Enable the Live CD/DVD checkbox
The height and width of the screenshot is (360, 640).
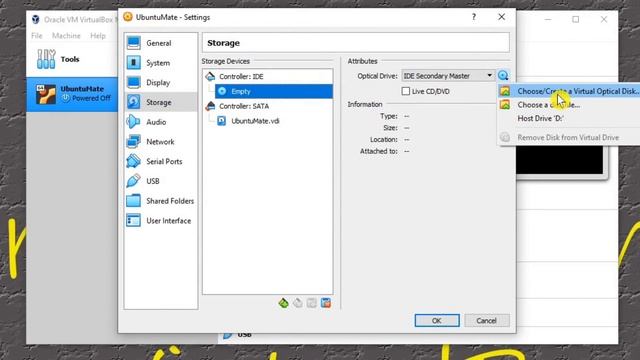coord(406,91)
